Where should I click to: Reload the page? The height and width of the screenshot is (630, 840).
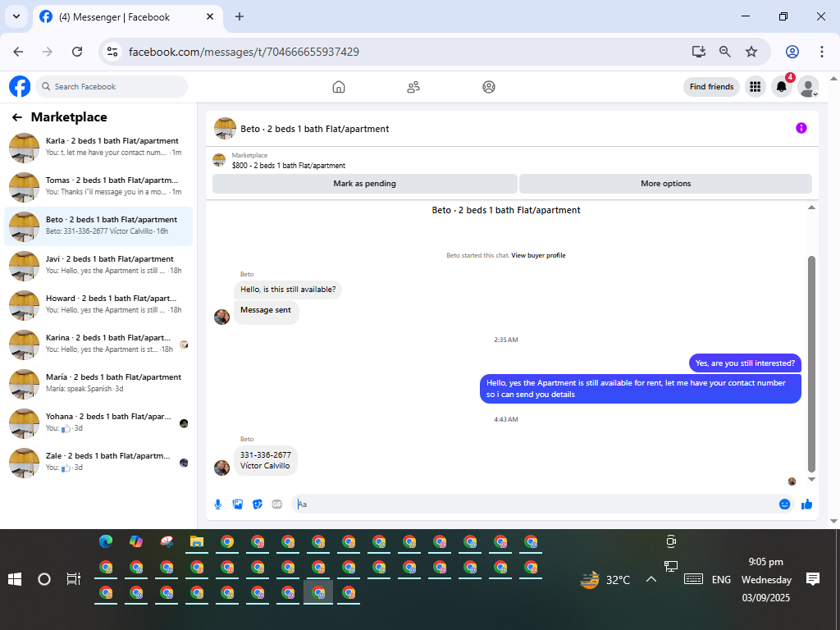pyautogui.click(x=77, y=52)
